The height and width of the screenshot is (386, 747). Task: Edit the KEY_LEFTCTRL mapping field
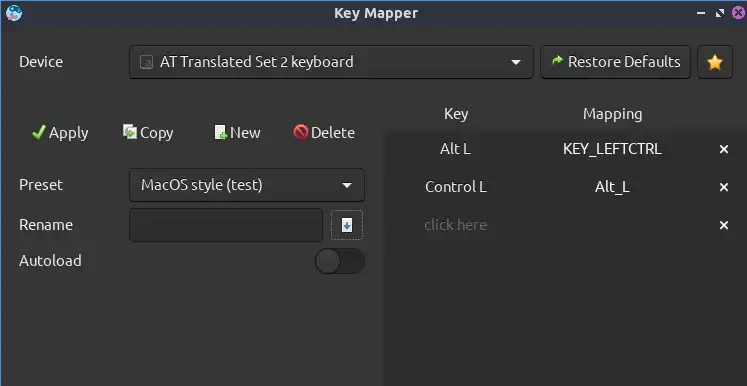coord(612,149)
